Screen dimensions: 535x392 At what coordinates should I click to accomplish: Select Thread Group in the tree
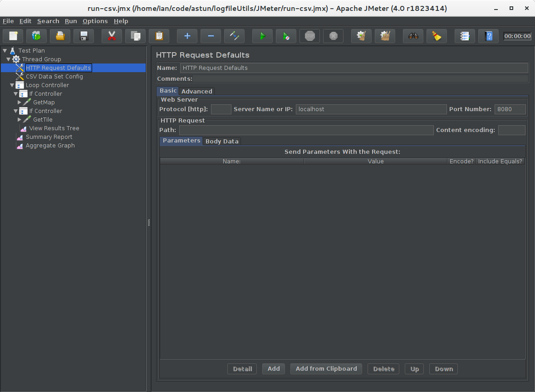41,59
